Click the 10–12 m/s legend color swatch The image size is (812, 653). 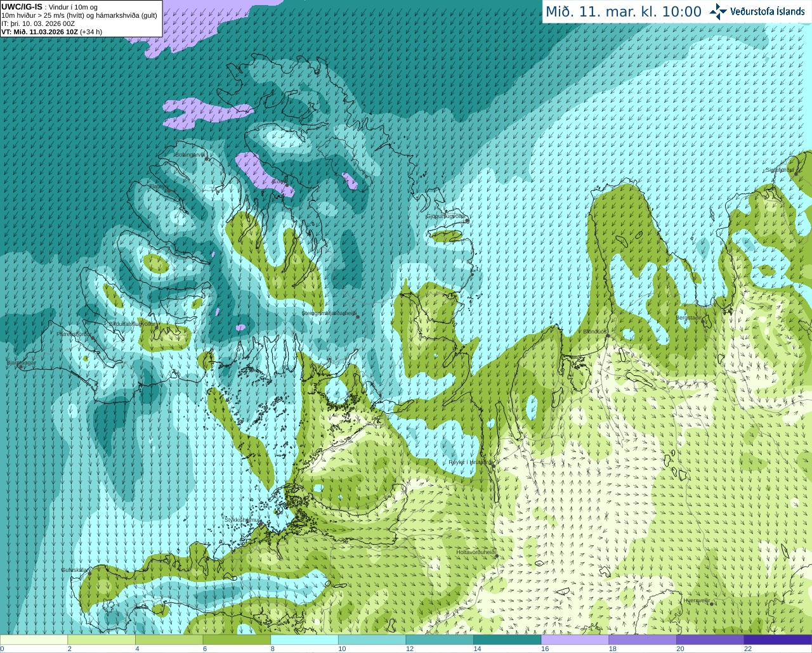(x=372, y=640)
